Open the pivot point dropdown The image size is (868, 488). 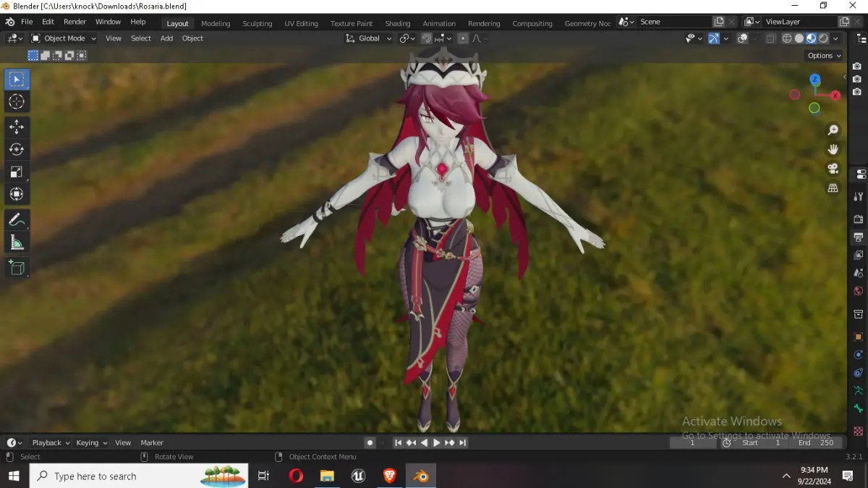click(x=407, y=38)
